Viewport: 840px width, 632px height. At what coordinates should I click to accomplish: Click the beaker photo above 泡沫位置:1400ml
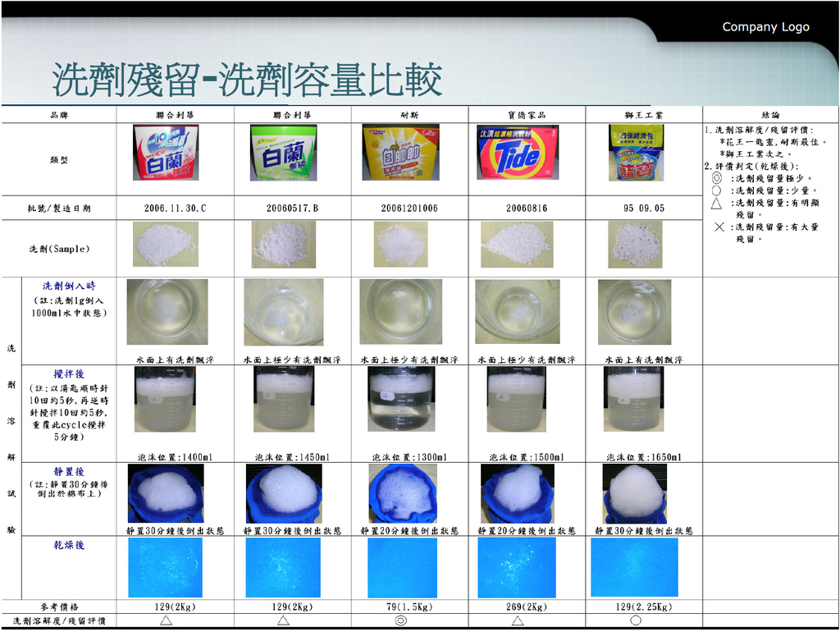pos(165,400)
